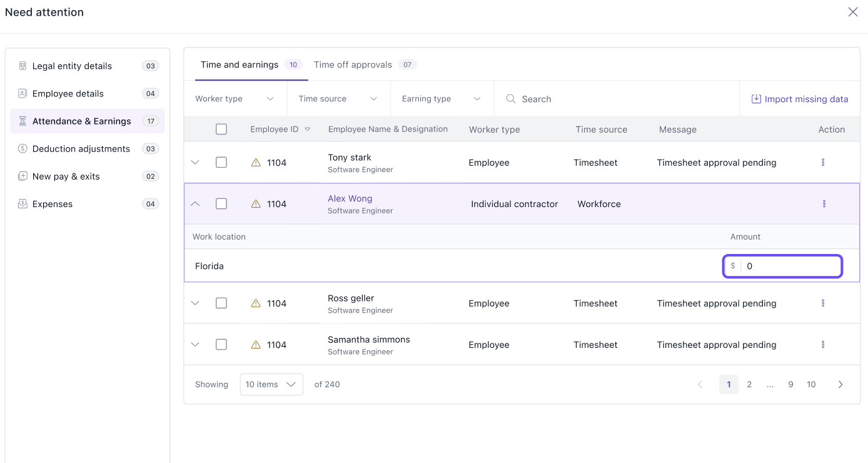The height and width of the screenshot is (463, 868).
Task: Click Import missing data
Action: pos(800,99)
